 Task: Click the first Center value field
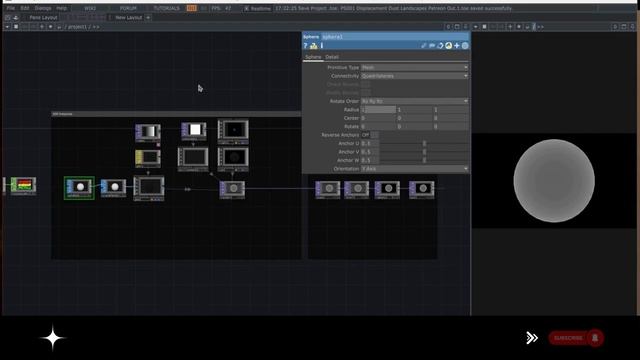click(378, 118)
